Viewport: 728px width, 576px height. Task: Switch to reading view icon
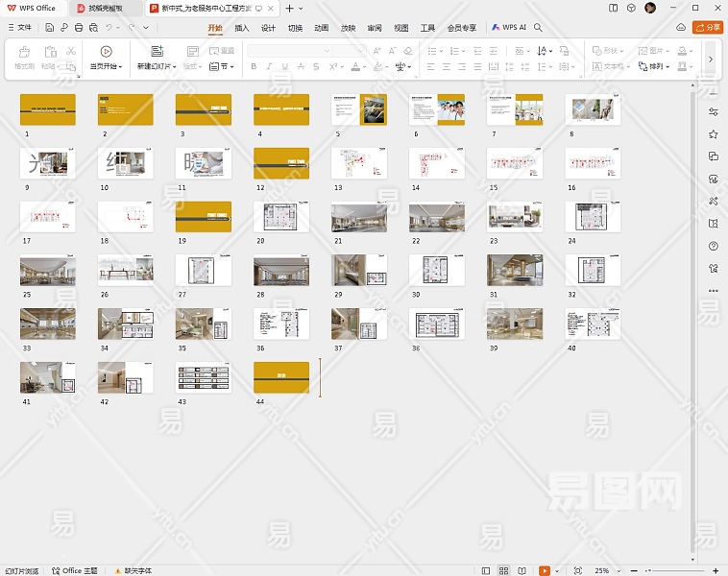coord(522,570)
